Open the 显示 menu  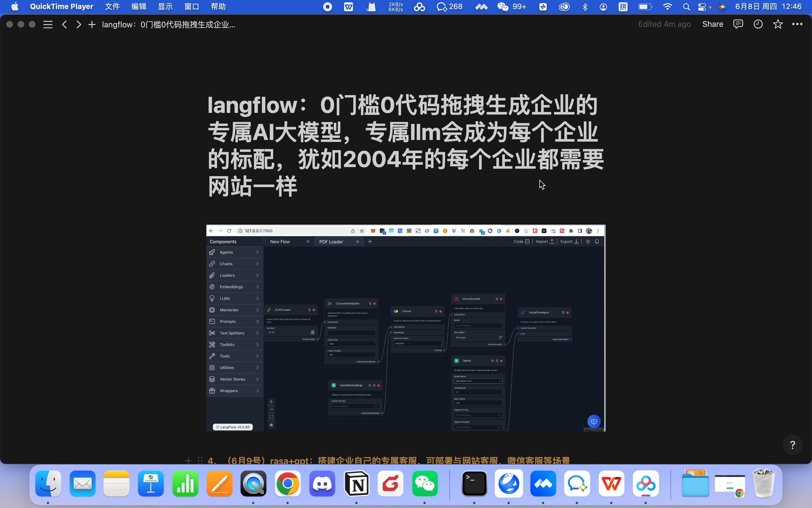click(x=165, y=6)
